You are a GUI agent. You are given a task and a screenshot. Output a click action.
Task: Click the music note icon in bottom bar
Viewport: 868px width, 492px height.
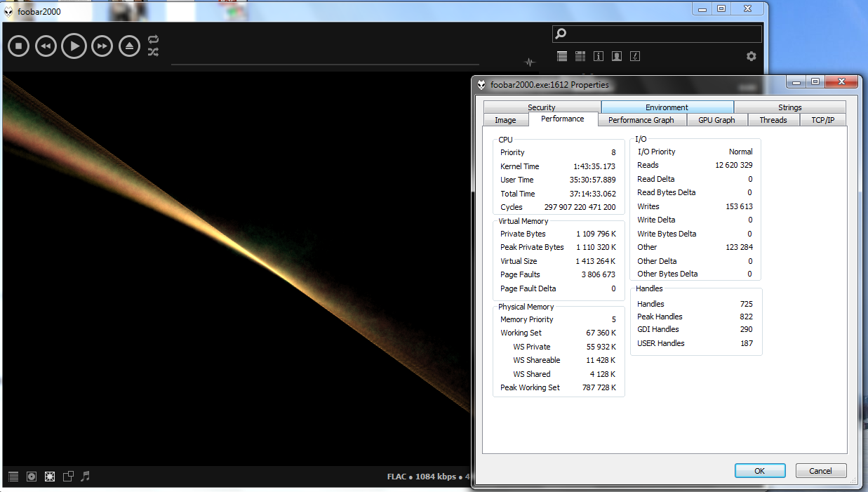tap(86, 476)
